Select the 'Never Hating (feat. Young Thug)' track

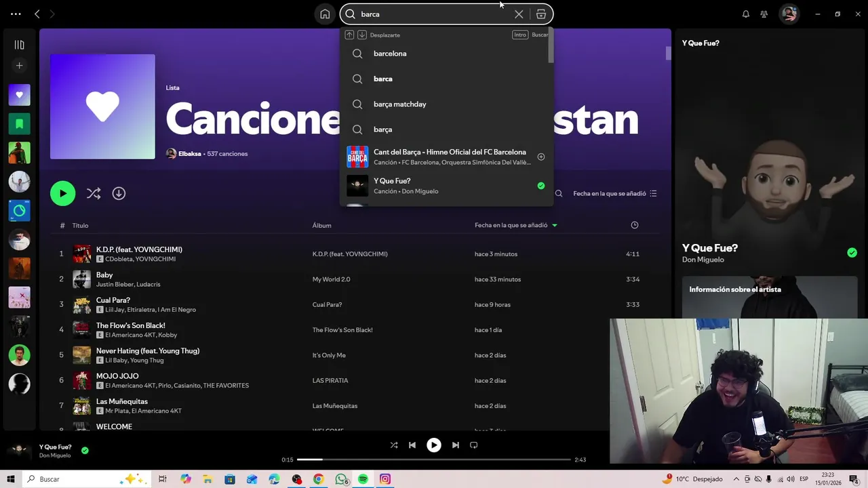point(148,351)
